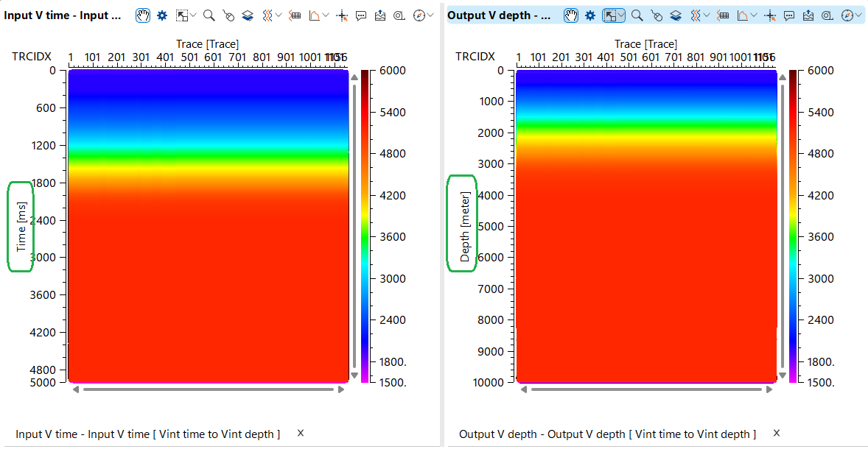This screenshot has width=868, height=466.
Task: Close the Vint time to Vint depth input tab
Action: pyautogui.click(x=300, y=434)
